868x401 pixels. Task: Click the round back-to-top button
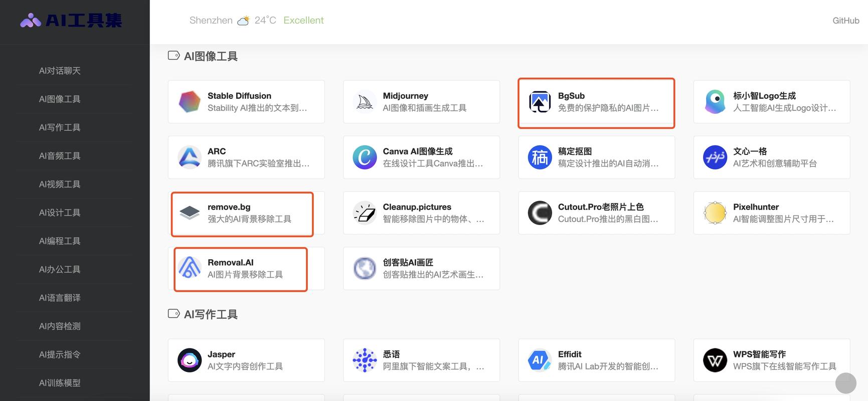pos(845,383)
